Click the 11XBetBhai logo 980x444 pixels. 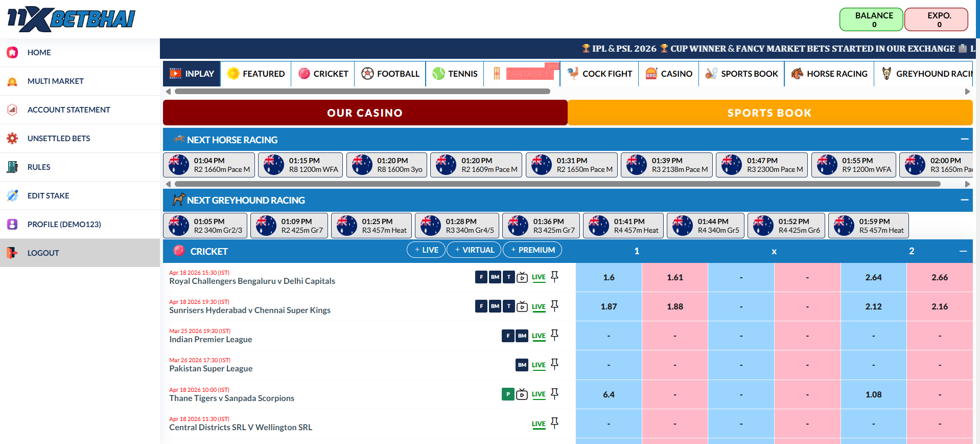[x=71, y=19]
